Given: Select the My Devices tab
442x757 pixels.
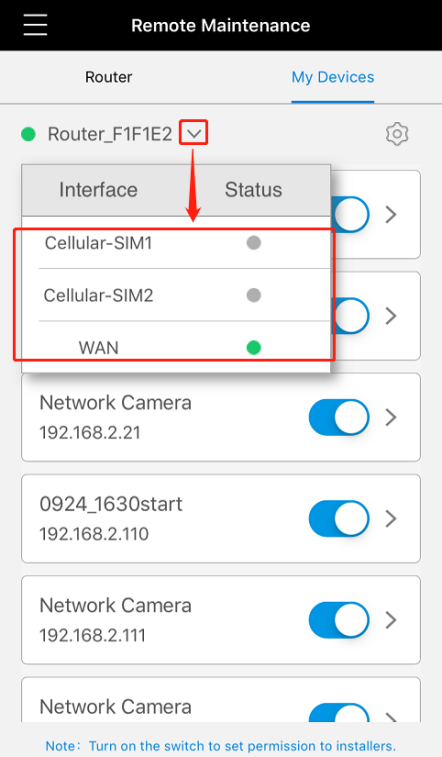Looking at the screenshot, I should click(332, 77).
